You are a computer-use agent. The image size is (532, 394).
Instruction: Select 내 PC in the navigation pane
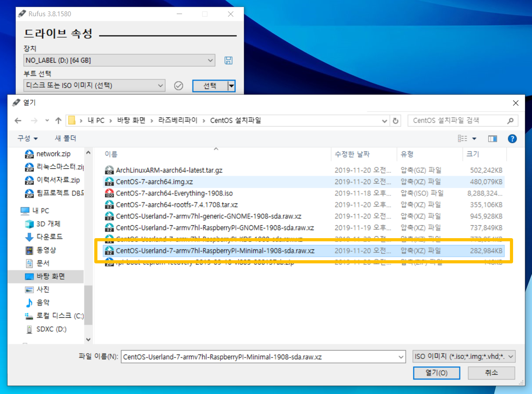pos(35,211)
